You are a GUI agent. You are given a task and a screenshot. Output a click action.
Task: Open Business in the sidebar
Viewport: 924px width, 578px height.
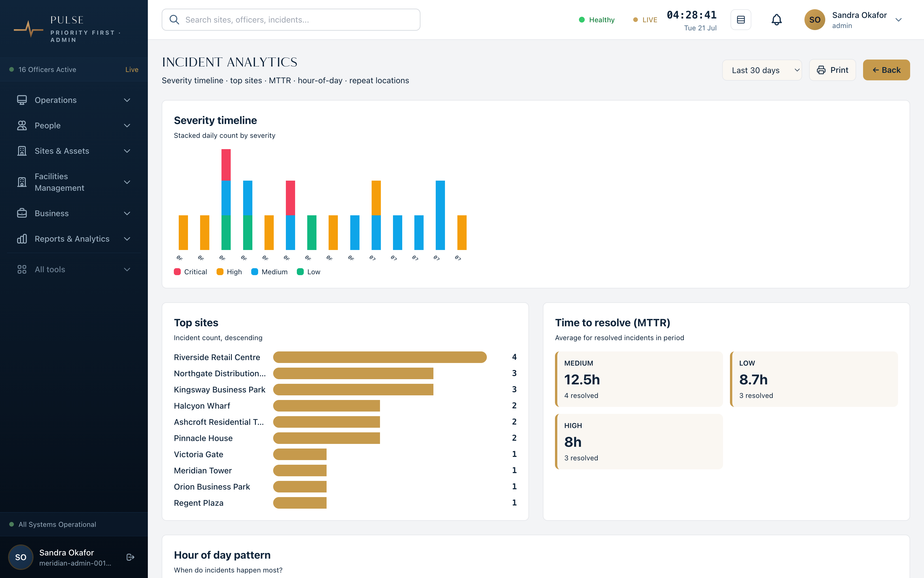(x=74, y=213)
